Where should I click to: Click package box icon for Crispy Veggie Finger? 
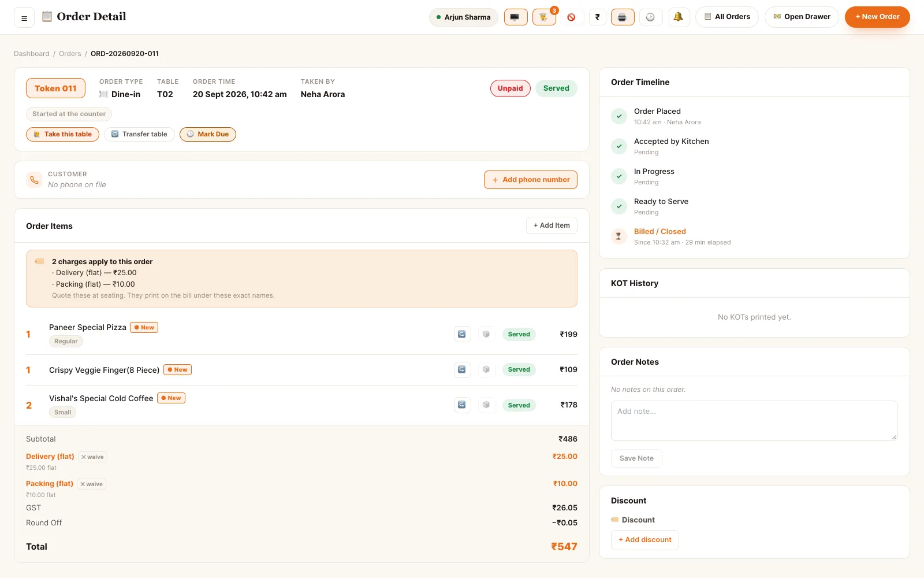click(x=486, y=370)
